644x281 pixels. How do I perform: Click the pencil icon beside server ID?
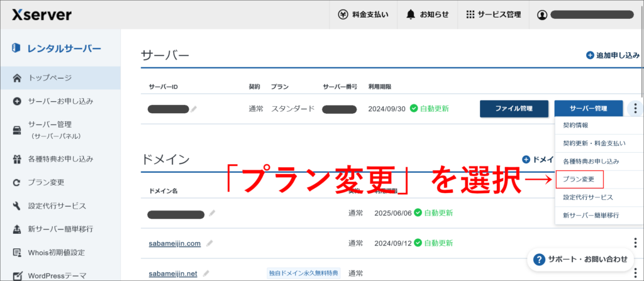point(194,109)
